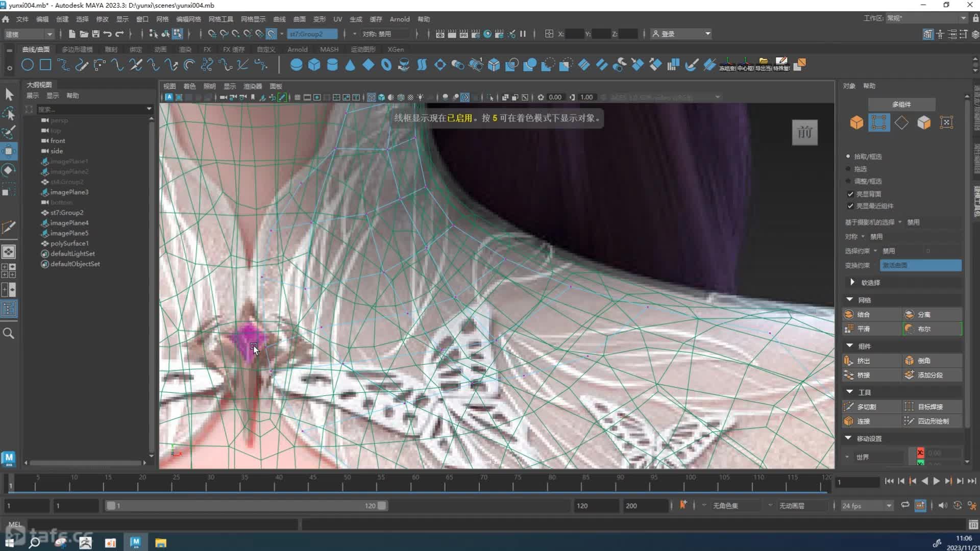Click the 结合 combine button
This screenshot has width=980, height=551.
871,314
